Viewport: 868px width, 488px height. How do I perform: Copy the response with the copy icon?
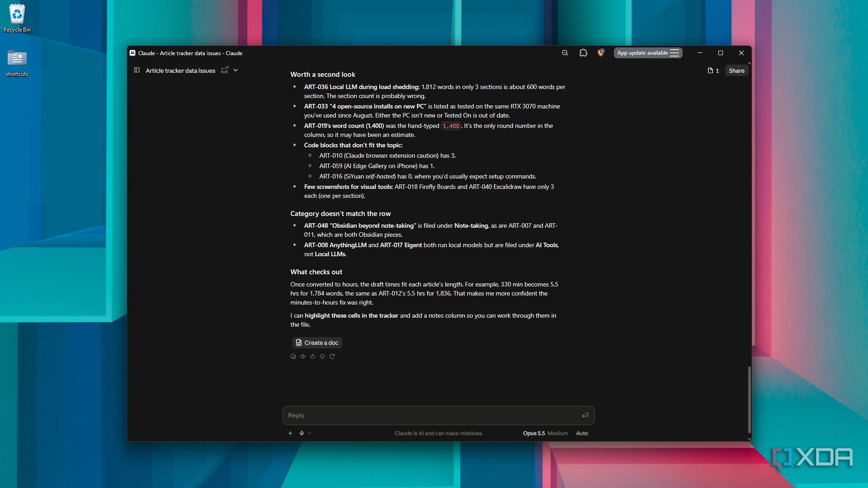coord(293,357)
